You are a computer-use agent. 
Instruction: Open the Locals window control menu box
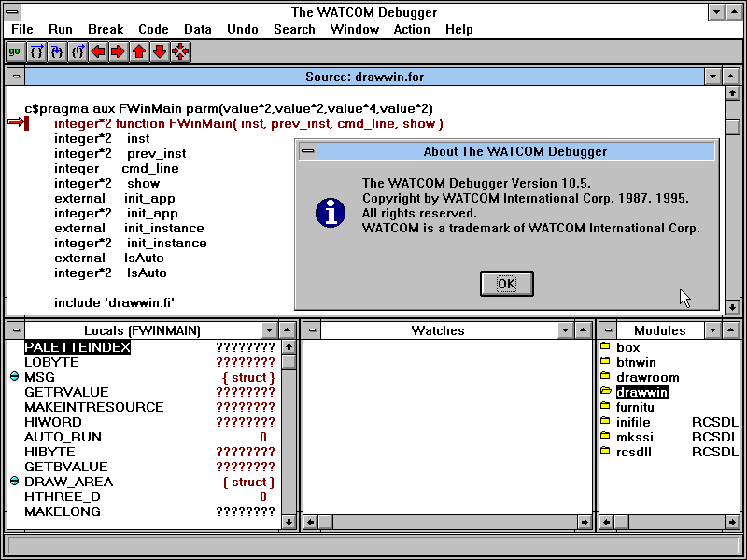click(x=16, y=330)
